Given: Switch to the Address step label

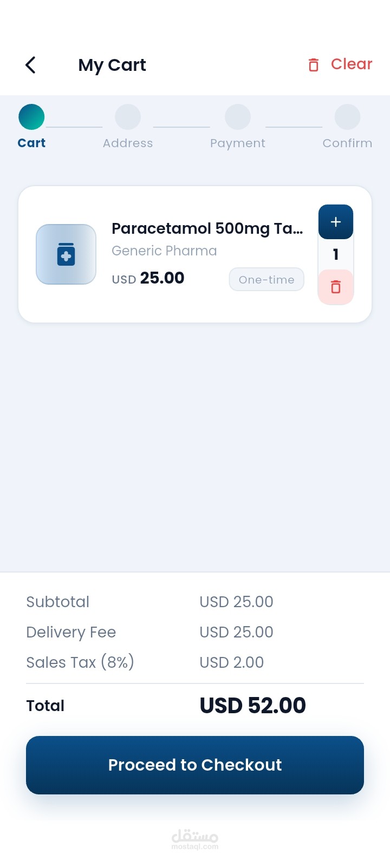Looking at the screenshot, I should [x=128, y=143].
